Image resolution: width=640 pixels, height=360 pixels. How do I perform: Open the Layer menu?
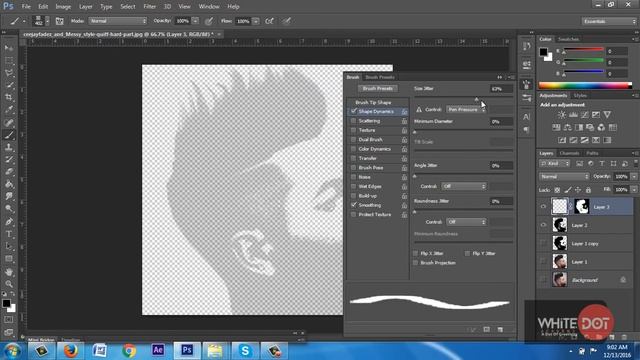pos(85,7)
